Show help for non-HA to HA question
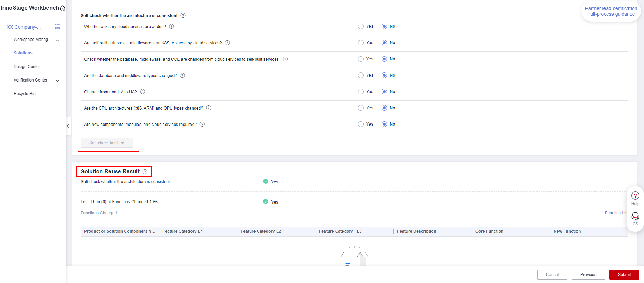The height and width of the screenshot is (283, 644). pyautogui.click(x=143, y=92)
